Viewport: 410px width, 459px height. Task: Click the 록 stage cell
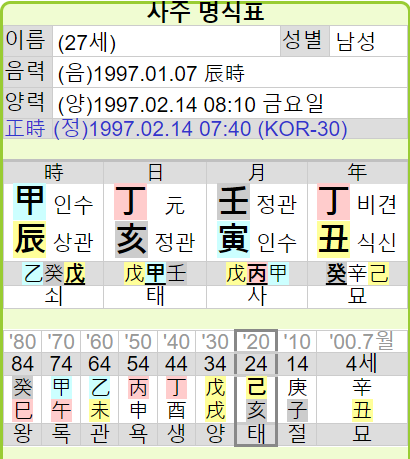tap(61, 434)
